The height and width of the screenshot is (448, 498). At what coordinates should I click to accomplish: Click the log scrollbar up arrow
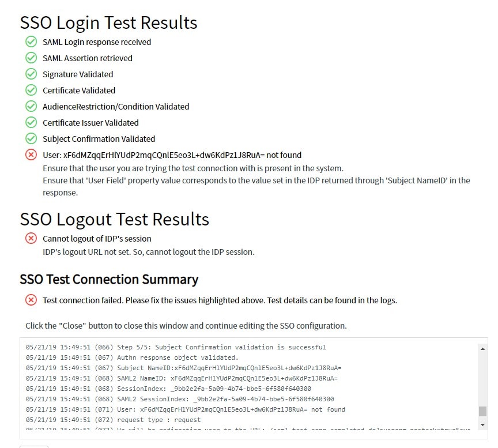(481, 348)
